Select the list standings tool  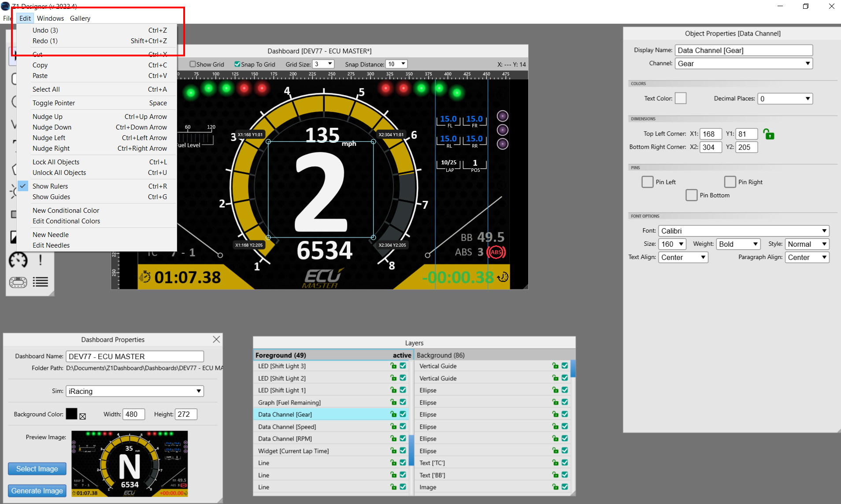click(x=41, y=282)
